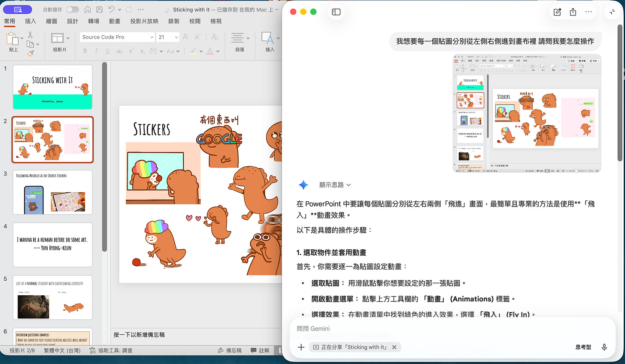Click the Clear Formatting eraser icon
Viewport: 625px width, 364px height.
[x=215, y=37]
